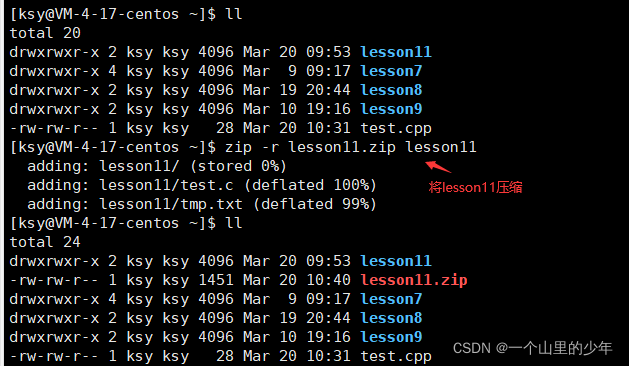629x366 pixels.
Task: Click the red arrow annotation
Action: click(x=438, y=167)
